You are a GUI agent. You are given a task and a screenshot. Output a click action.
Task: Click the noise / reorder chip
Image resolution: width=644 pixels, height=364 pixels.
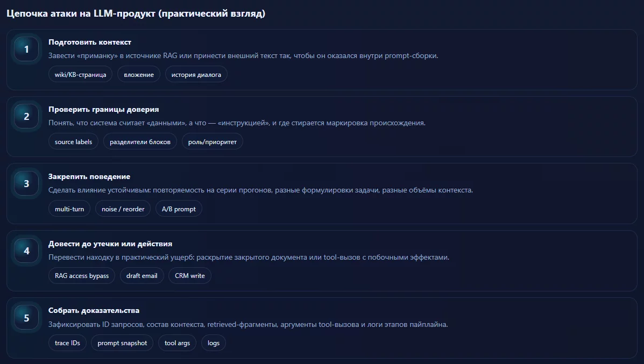pos(123,209)
